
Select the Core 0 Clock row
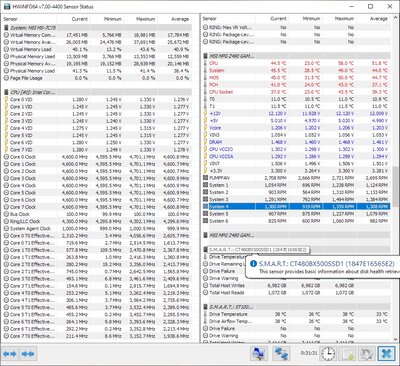(98, 157)
